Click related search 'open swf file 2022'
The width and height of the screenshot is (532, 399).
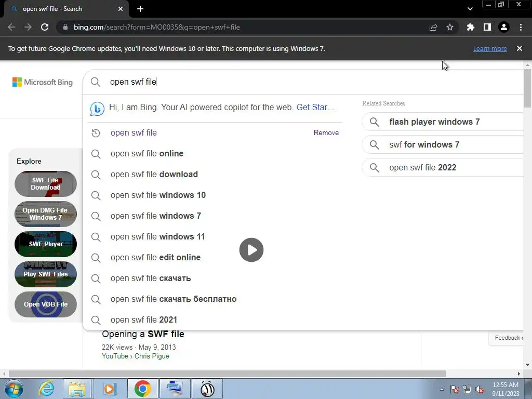(443, 168)
